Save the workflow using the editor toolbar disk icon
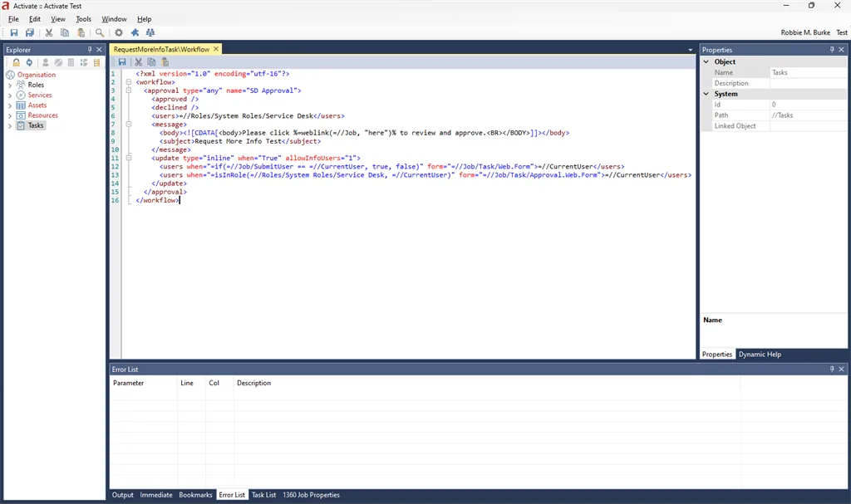 (122, 62)
